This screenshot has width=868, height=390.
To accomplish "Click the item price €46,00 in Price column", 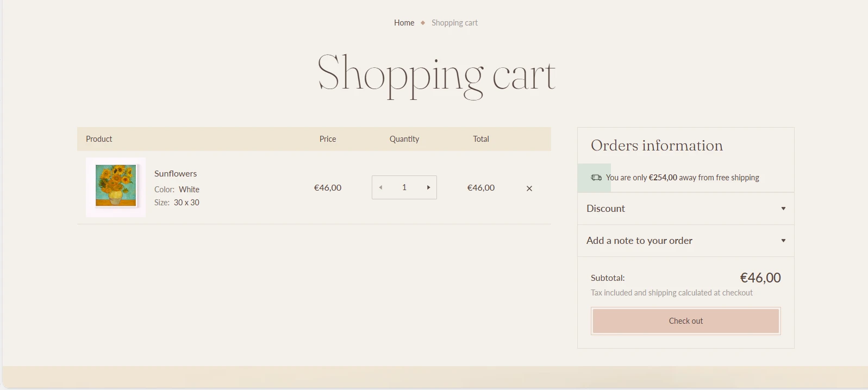I will 328,188.
